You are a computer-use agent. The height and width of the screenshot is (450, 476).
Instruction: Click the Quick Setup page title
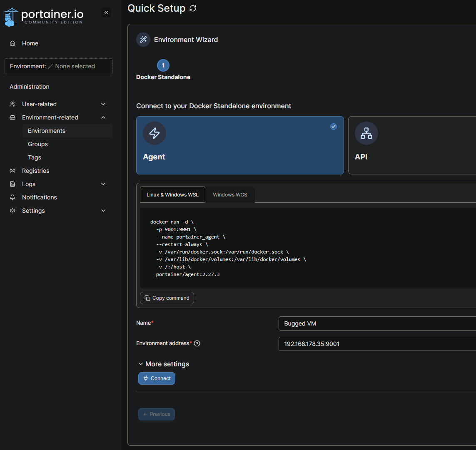(156, 8)
